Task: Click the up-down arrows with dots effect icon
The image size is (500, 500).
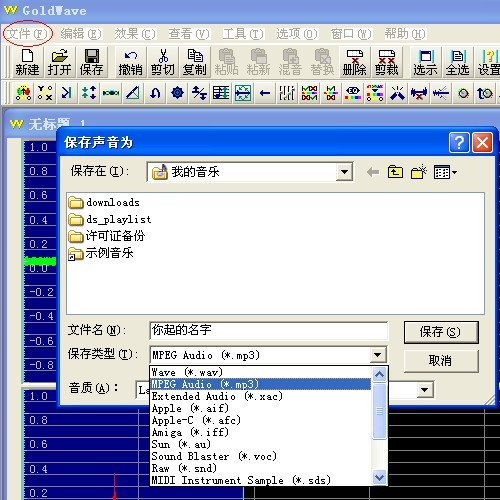Action: (x=89, y=93)
